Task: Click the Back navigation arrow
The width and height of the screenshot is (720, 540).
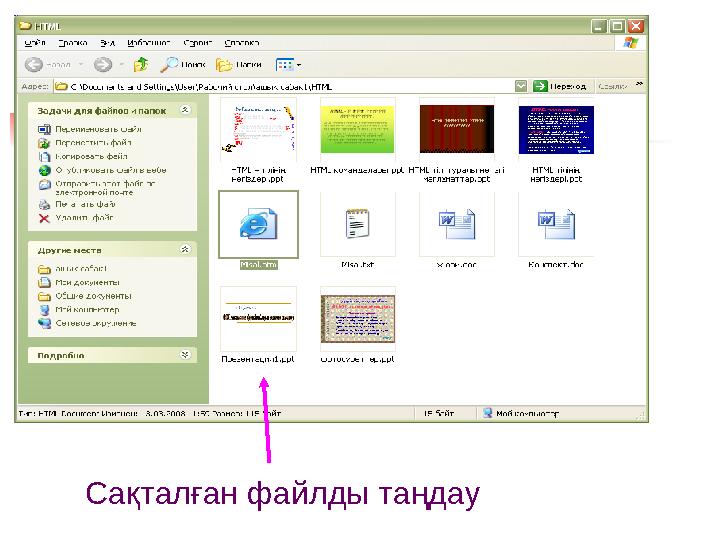Action: tap(34, 65)
